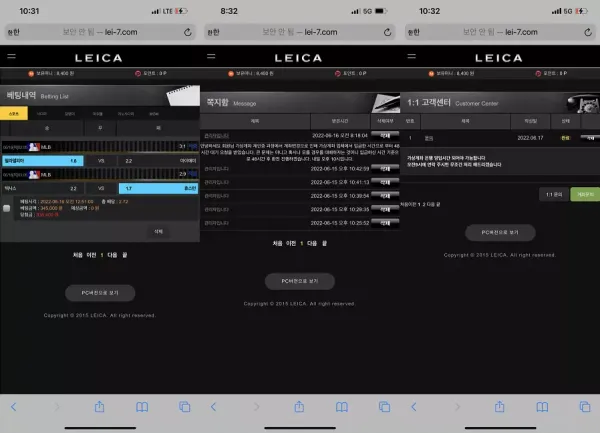
Task: Tap reader text-size icon on Message screen
Action: pyautogui.click(x=214, y=32)
